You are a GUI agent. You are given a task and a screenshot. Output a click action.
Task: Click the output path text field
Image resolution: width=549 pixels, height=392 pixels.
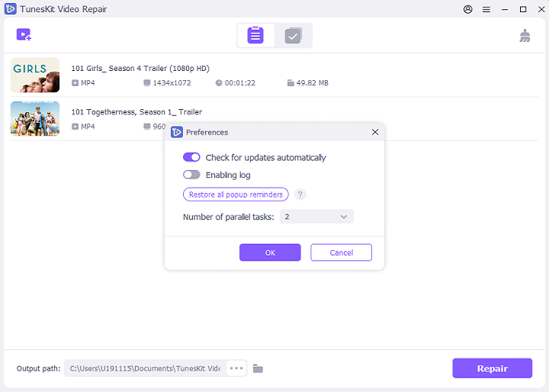[146, 368]
